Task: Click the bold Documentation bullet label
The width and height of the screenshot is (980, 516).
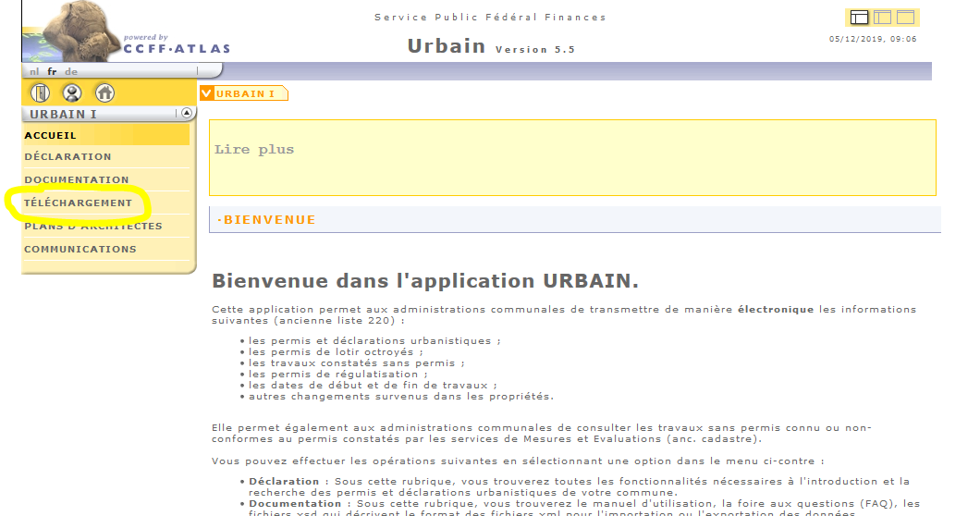Action: (x=295, y=503)
